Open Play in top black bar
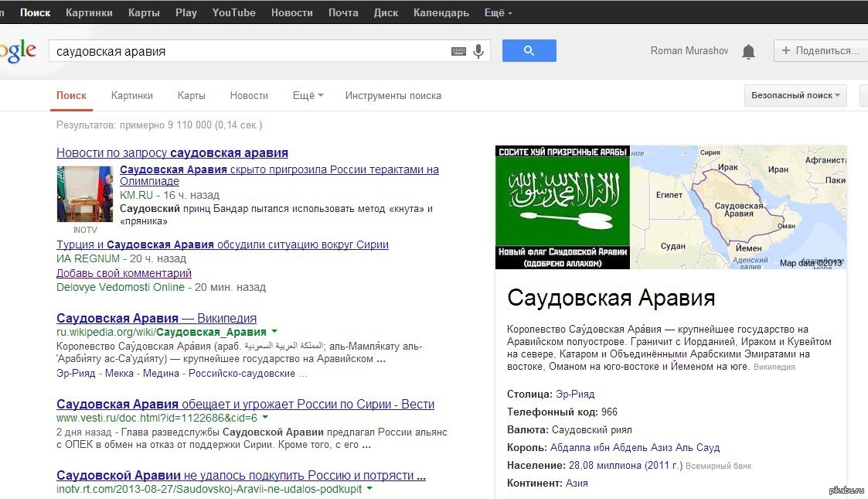This screenshot has height=499, width=868. (186, 12)
